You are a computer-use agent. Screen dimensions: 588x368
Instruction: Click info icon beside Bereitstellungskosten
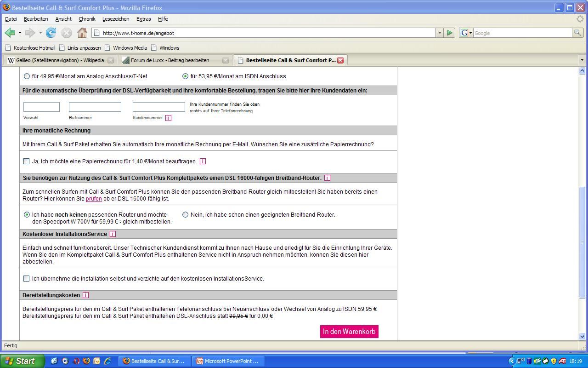point(85,295)
